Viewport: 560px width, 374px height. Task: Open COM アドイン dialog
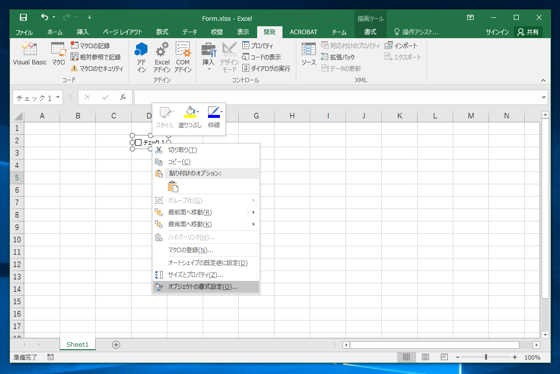(183, 56)
